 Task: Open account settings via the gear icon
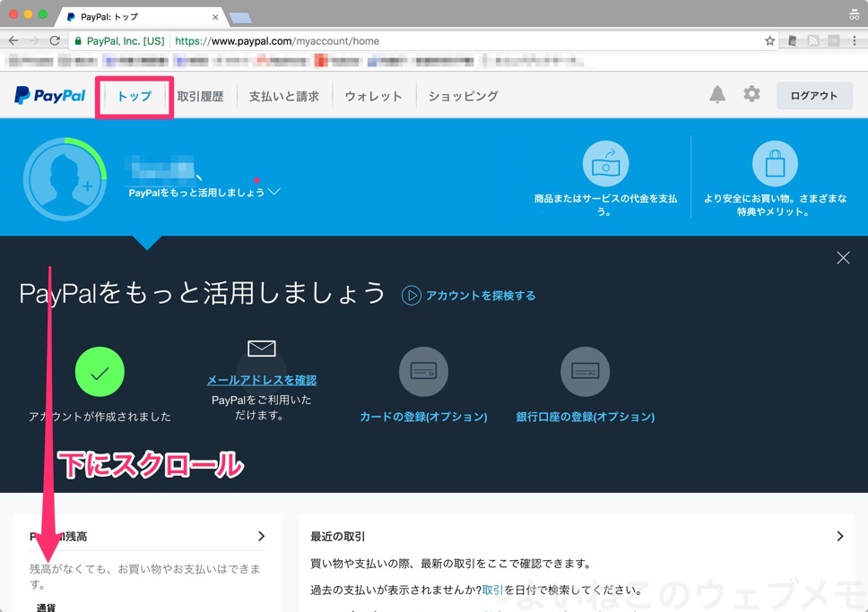coord(751,93)
